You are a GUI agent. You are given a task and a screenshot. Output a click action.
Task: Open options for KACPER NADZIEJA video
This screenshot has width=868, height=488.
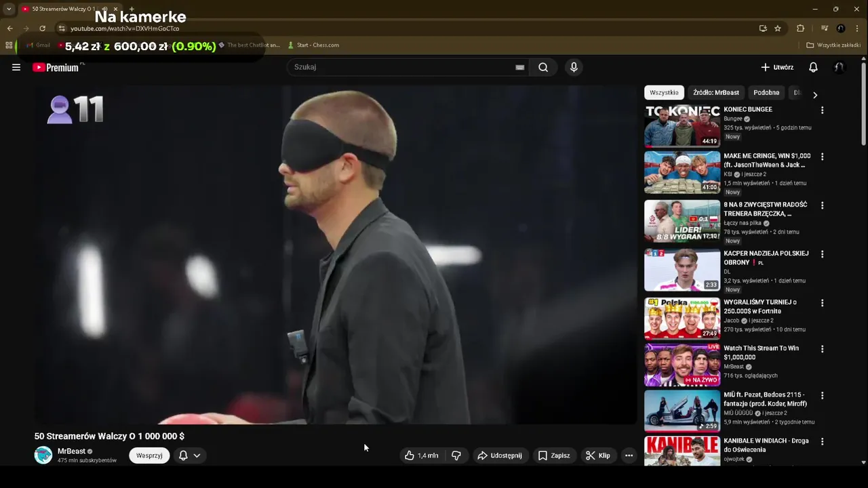(x=823, y=254)
